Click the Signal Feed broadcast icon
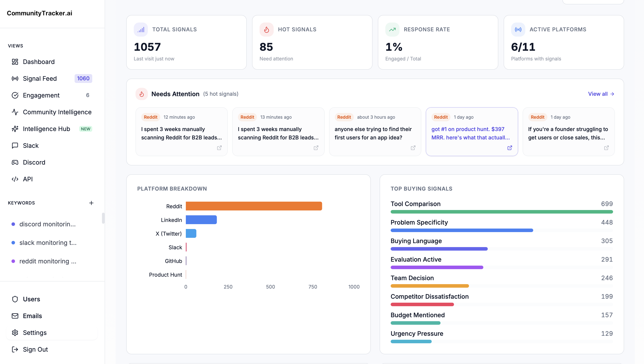Viewport: 644px width, 364px height. coord(15,79)
